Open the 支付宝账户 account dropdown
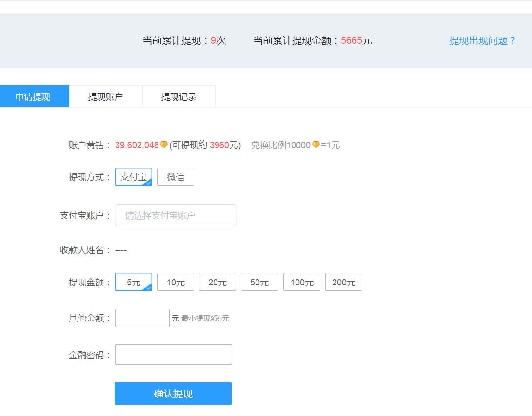This screenshot has height=416, width=532. click(176, 215)
